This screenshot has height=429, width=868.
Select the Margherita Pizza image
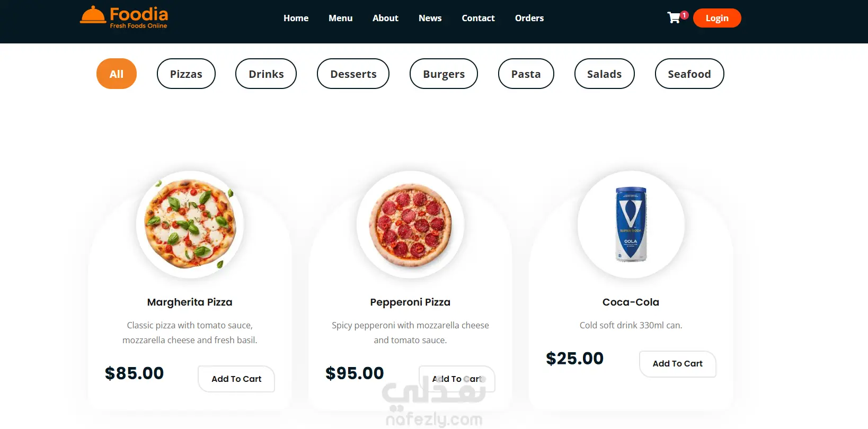pyautogui.click(x=190, y=225)
